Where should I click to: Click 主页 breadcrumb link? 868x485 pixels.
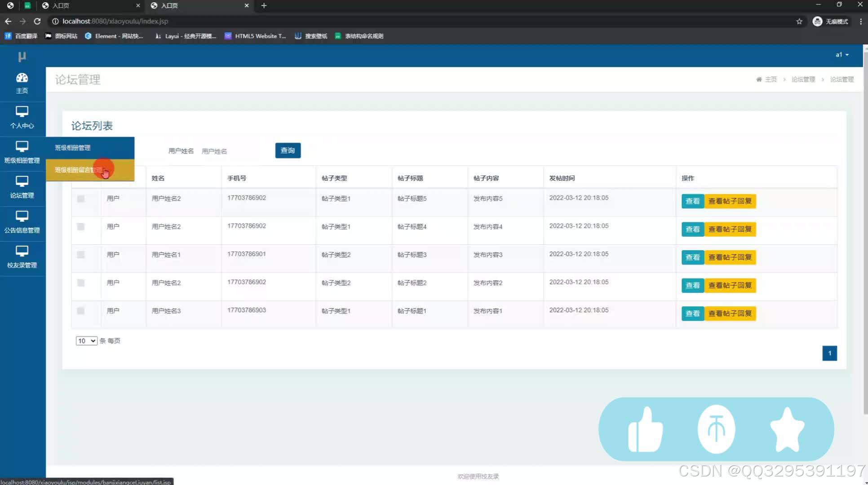coord(771,79)
